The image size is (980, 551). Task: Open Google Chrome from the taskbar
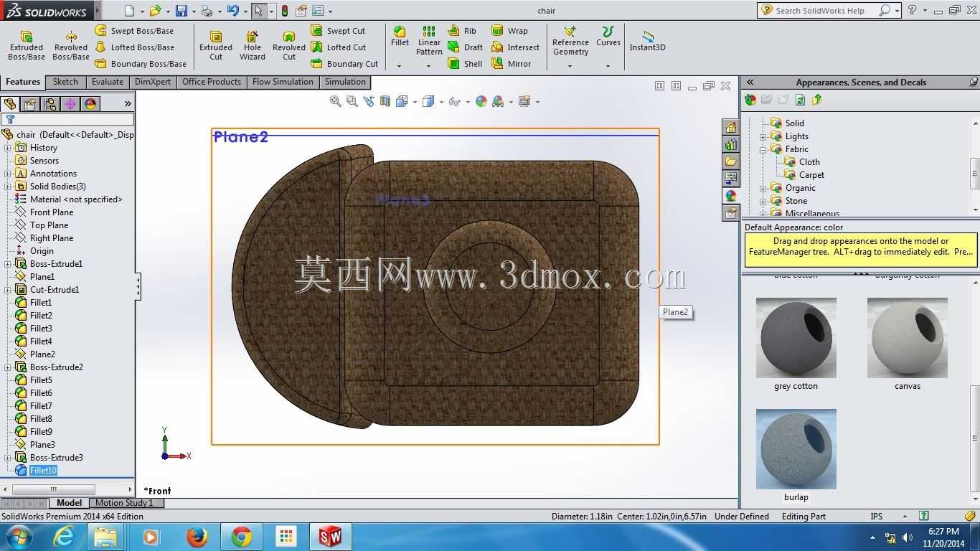[241, 537]
